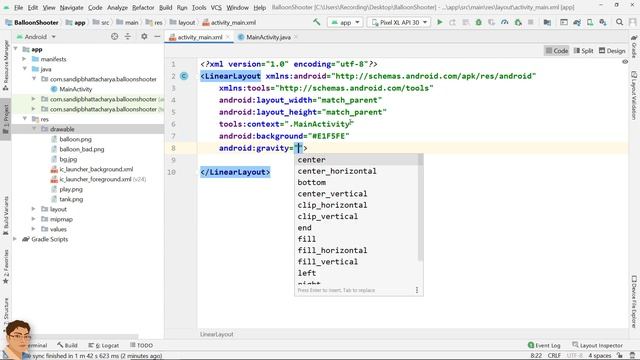This screenshot has width=640, height=360.
Task: Click the Scroll from Source target icon
Action: pos(114,37)
